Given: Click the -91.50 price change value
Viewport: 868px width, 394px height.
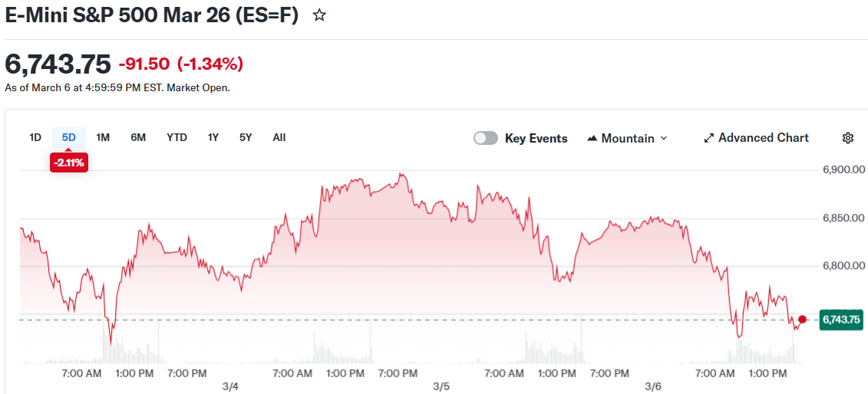Looking at the screenshot, I should coord(144,64).
